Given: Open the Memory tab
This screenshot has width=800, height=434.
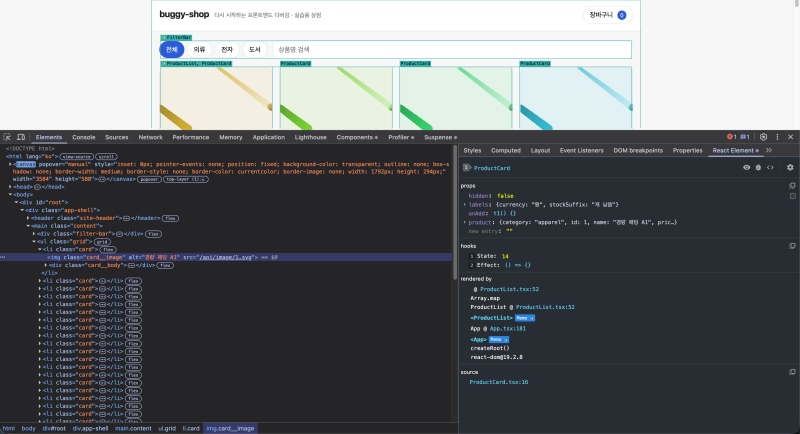Looking at the screenshot, I should (231, 137).
